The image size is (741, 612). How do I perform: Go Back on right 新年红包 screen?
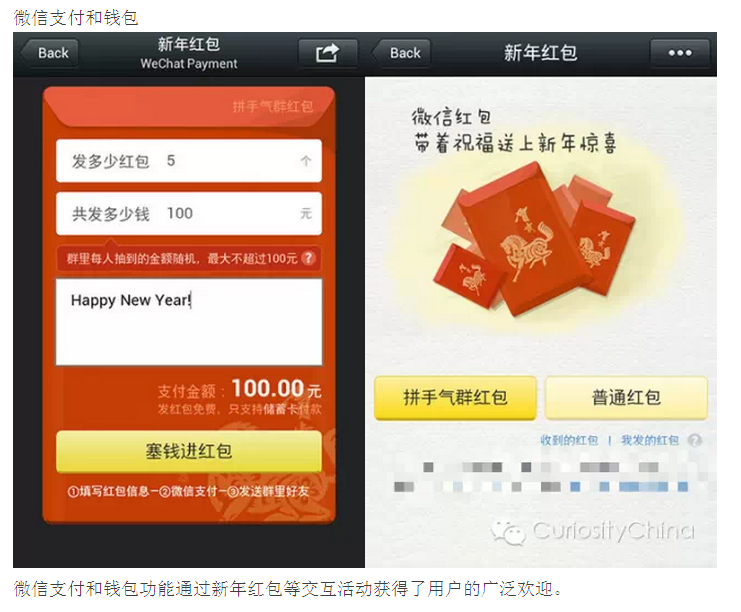402,53
